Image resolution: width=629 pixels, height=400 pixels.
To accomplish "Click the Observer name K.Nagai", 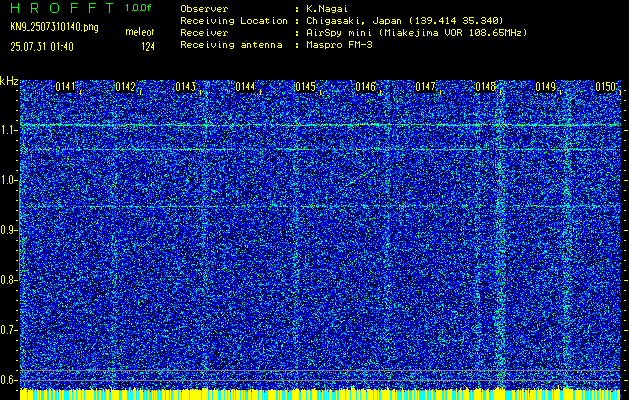I will 327,8.
